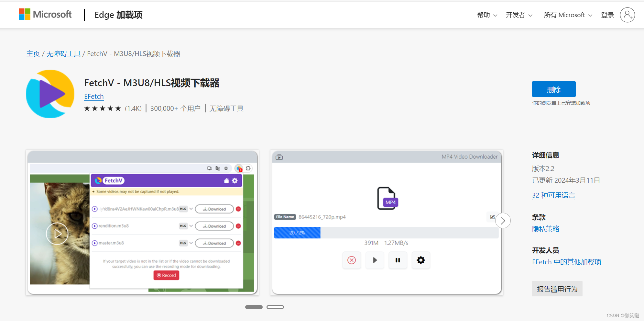Click the 登录 sign-in link
The image size is (644, 321).
[x=607, y=15]
